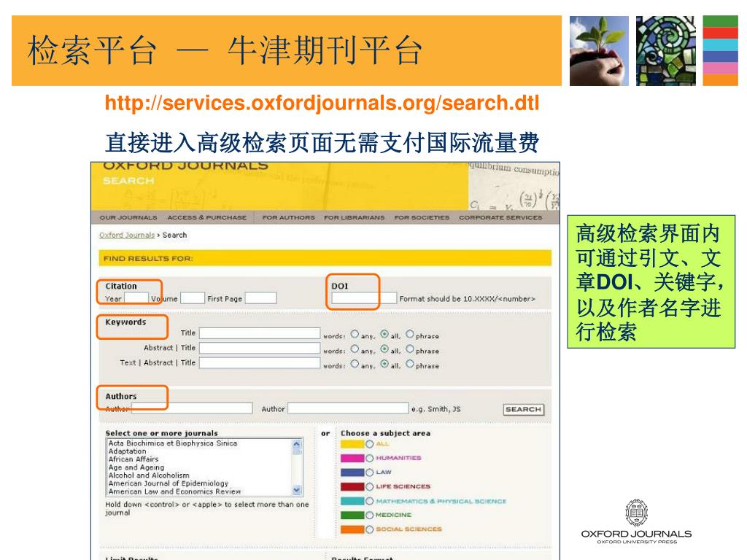Select Alcohol and Alcoholism journal
The height and width of the screenshot is (560, 747).
(149, 475)
